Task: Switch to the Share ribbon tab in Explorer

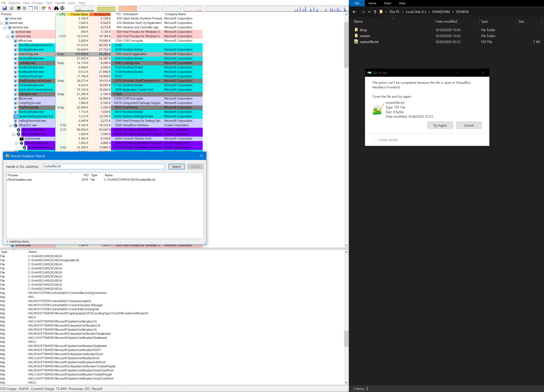Action: click(x=387, y=3)
